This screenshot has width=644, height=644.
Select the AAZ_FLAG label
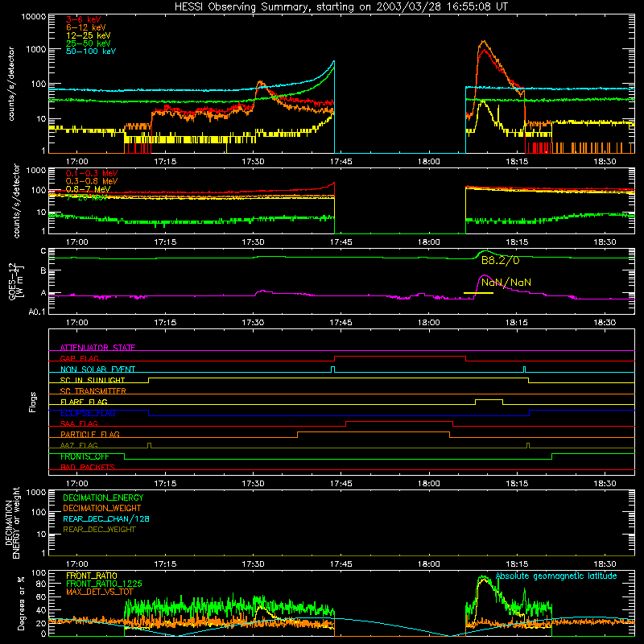coord(79,445)
